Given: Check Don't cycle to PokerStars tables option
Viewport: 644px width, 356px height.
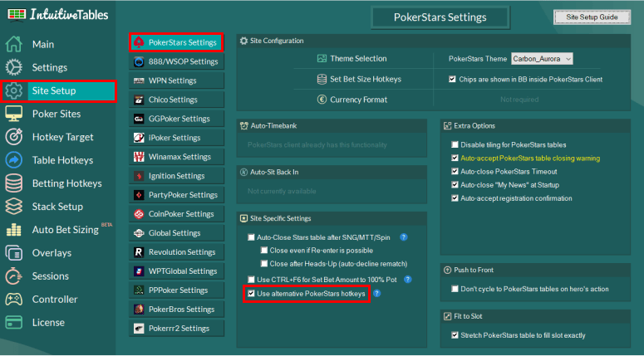Looking at the screenshot, I should [455, 289].
